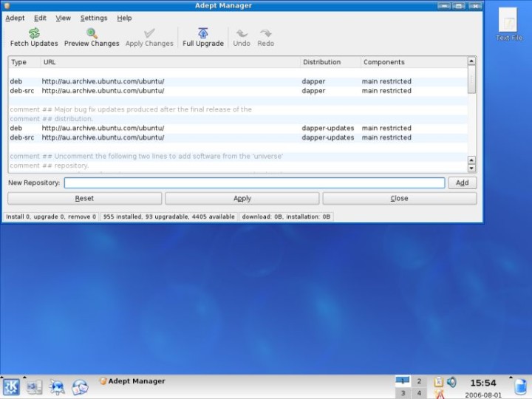Screen dimensions: 532x399
Task: Open the Adept menu
Action: (15, 18)
